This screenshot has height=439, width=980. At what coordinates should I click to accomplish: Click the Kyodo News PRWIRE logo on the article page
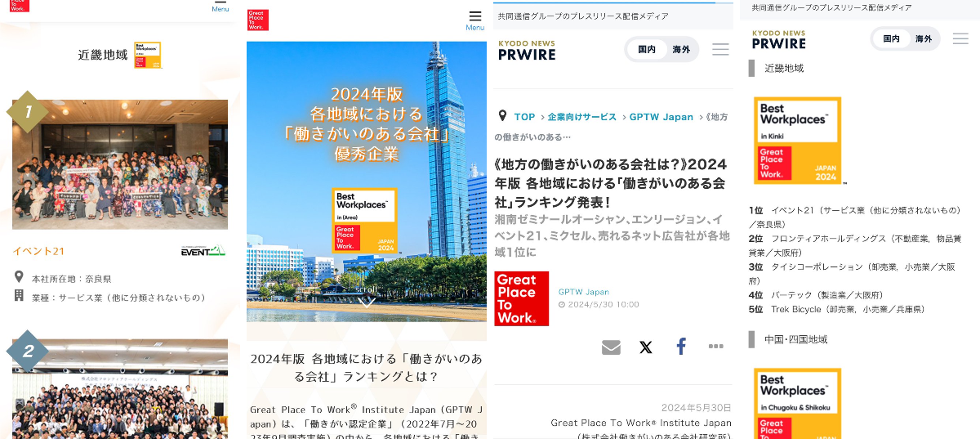click(527, 50)
